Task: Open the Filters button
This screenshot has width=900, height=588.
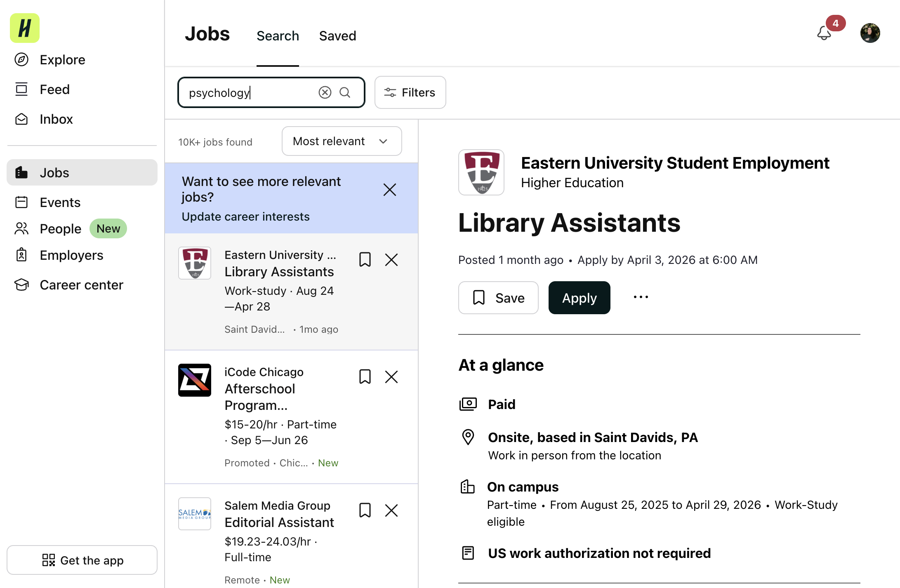Action: (x=410, y=92)
